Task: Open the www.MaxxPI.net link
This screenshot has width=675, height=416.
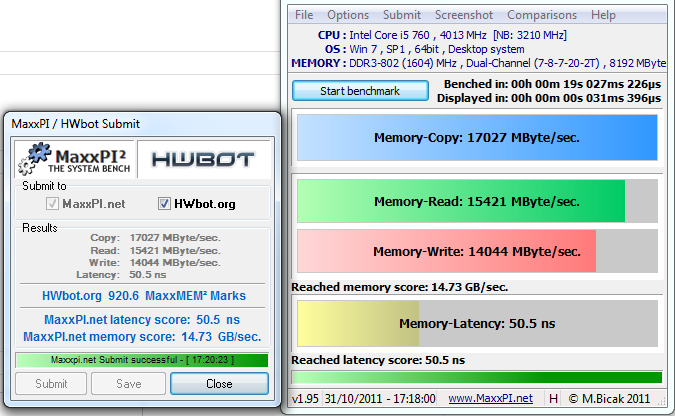Action: [x=490, y=398]
